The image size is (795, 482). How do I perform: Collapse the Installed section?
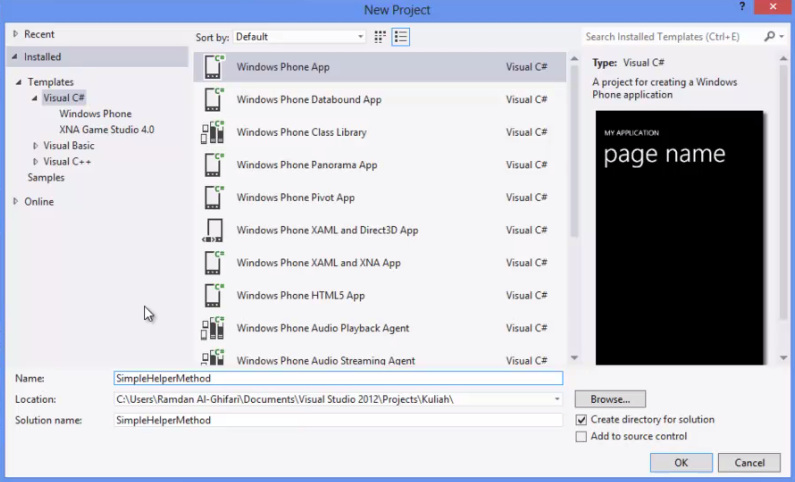tap(14, 57)
